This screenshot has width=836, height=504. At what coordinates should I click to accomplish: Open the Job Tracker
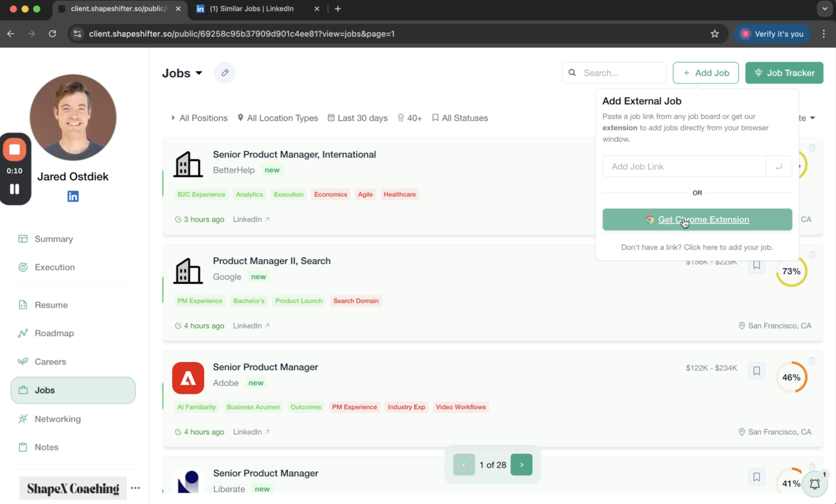click(x=784, y=72)
